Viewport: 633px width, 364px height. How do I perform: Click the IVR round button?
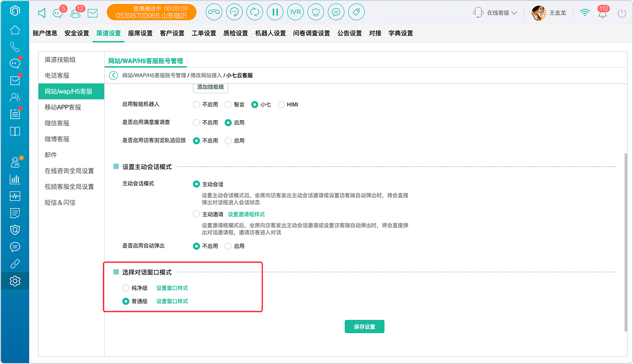pyautogui.click(x=295, y=12)
